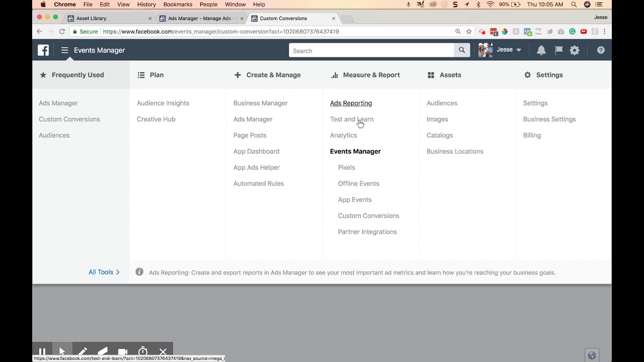Expand All Tools
Image resolution: width=644 pixels, height=362 pixels.
tap(104, 272)
